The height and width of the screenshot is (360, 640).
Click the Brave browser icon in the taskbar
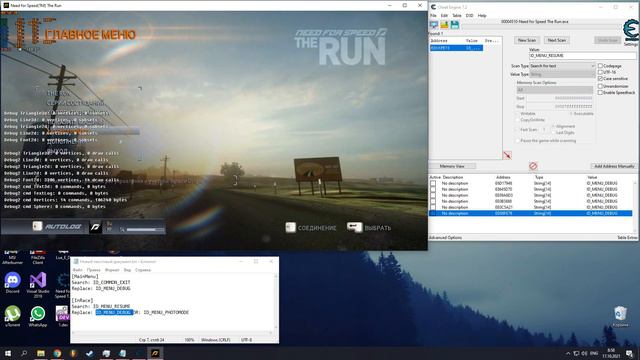coord(73,353)
